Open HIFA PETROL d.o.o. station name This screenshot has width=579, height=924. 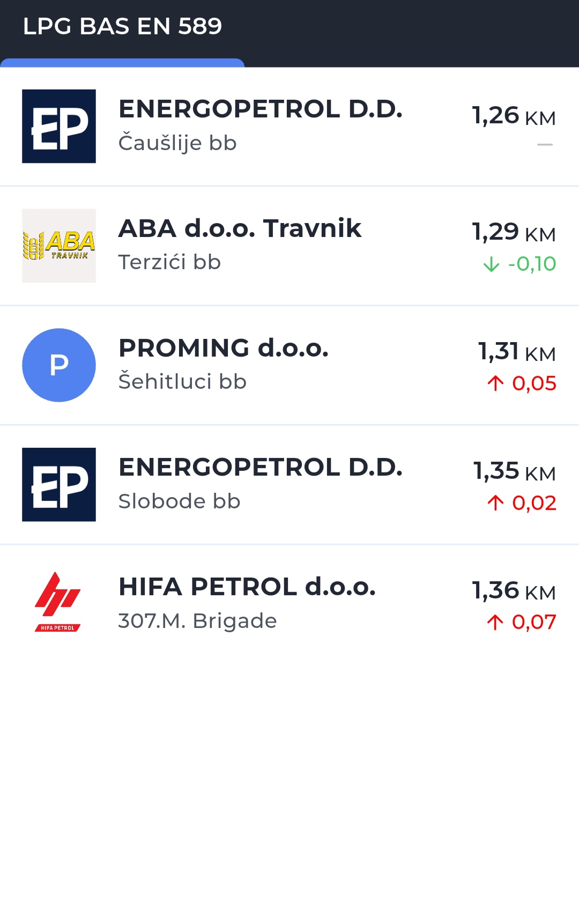click(x=247, y=587)
